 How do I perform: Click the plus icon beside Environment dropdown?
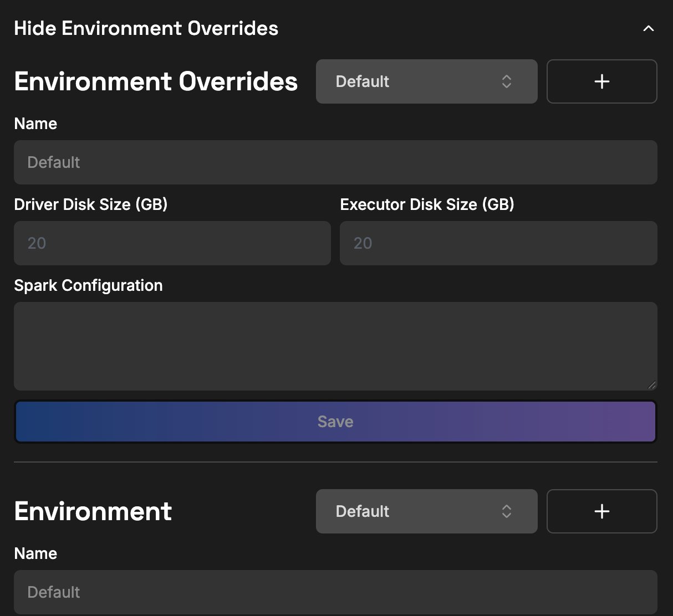[601, 511]
